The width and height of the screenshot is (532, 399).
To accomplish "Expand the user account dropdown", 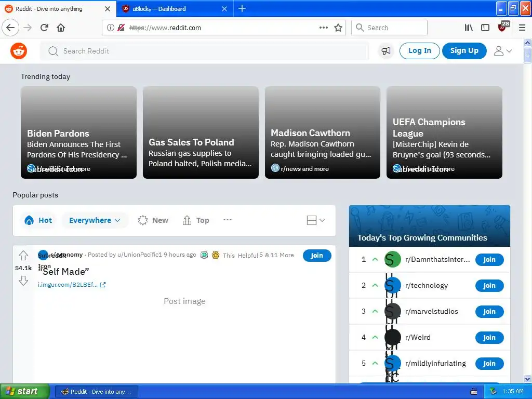I will point(503,51).
